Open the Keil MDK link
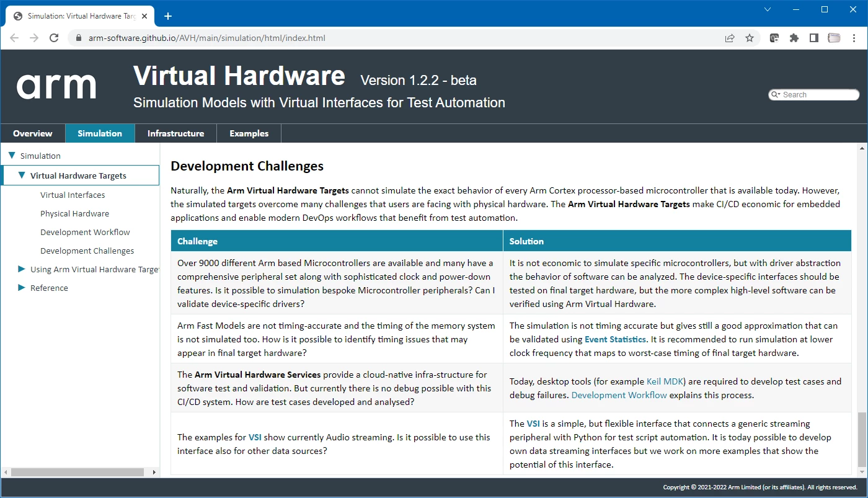Screen dimensions: 868x498 (x=665, y=381)
